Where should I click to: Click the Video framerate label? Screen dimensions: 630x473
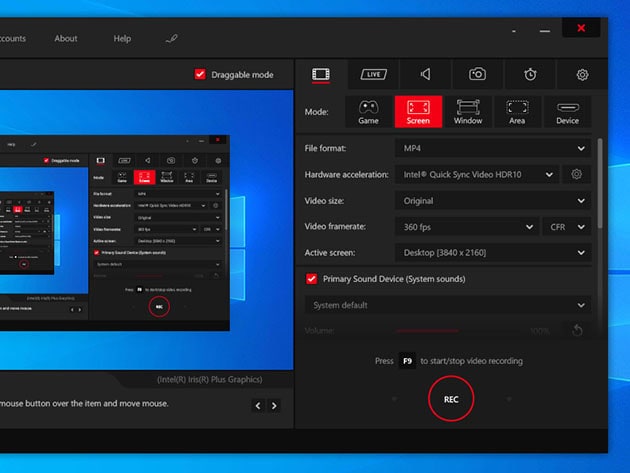335,227
